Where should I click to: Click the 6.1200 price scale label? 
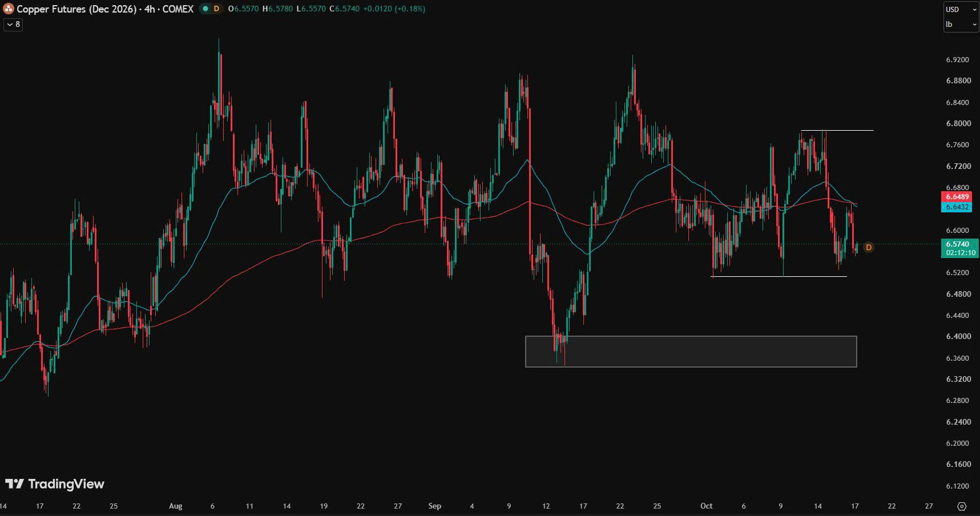click(958, 486)
